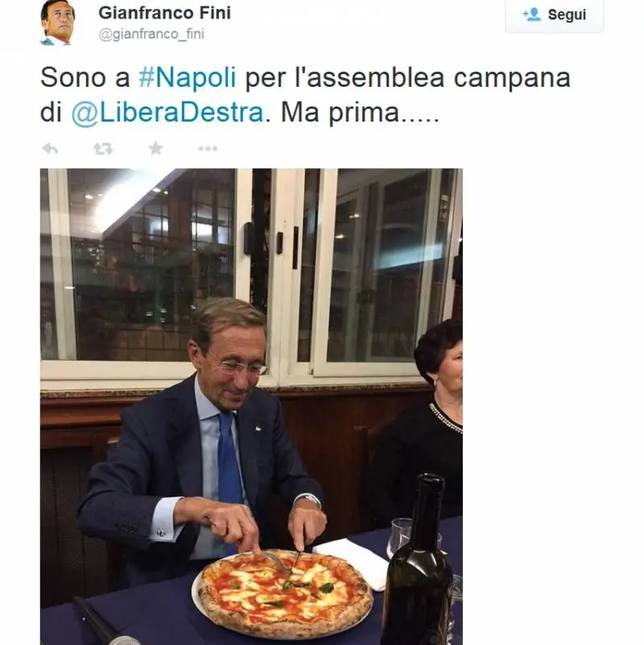This screenshot has width=644, height=645.
Task: Click the profile avatar beside Gianfranco Fini
Action: pyautogui.click(x=57, y=23)
